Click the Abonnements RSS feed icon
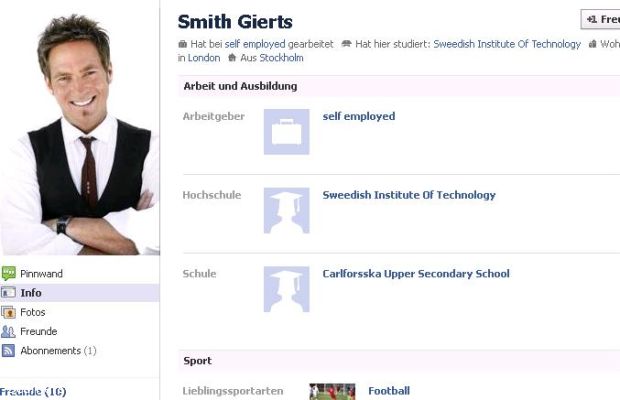The image size is (620, 400). tap(8, 350)
